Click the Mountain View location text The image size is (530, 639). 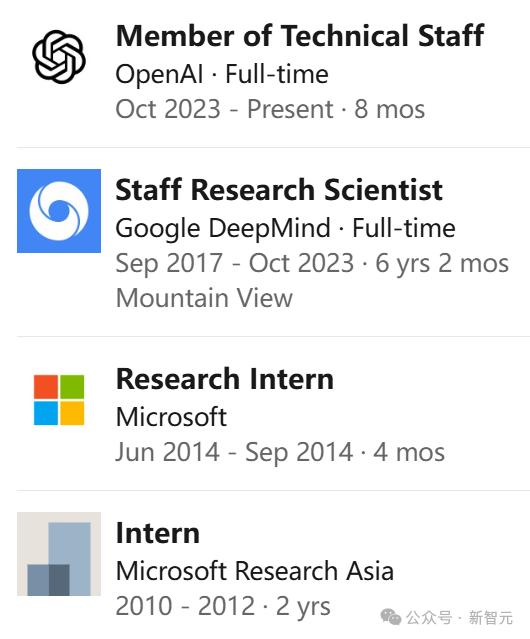[204, 297]
